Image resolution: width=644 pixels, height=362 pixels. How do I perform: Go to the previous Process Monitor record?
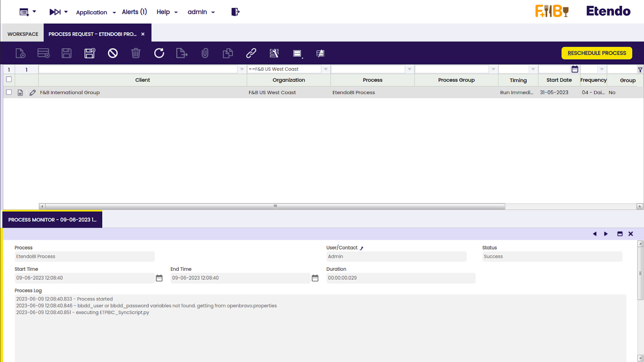[x=594, y=234]
